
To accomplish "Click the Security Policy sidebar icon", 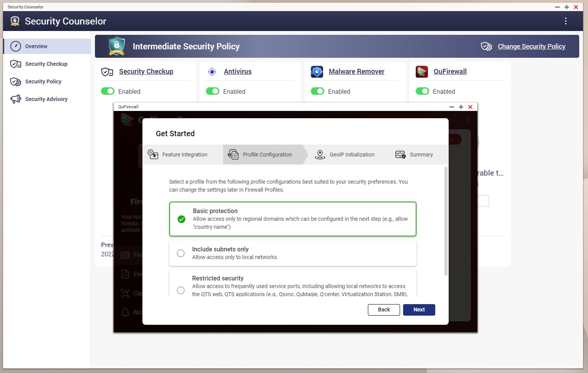I will 16,81.
